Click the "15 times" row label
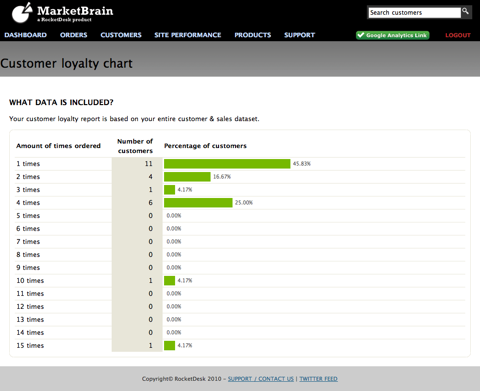This screenshot has width=480, height=391. click(x=30, y=346)
